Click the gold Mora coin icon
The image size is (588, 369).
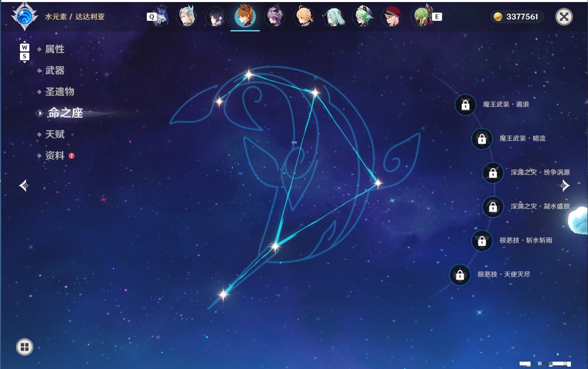point(498,17)
